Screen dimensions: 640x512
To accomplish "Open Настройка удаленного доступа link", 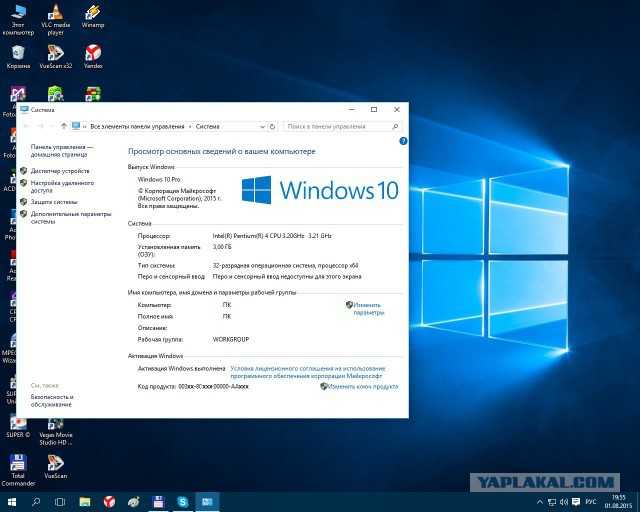I will tap(62, 187).
